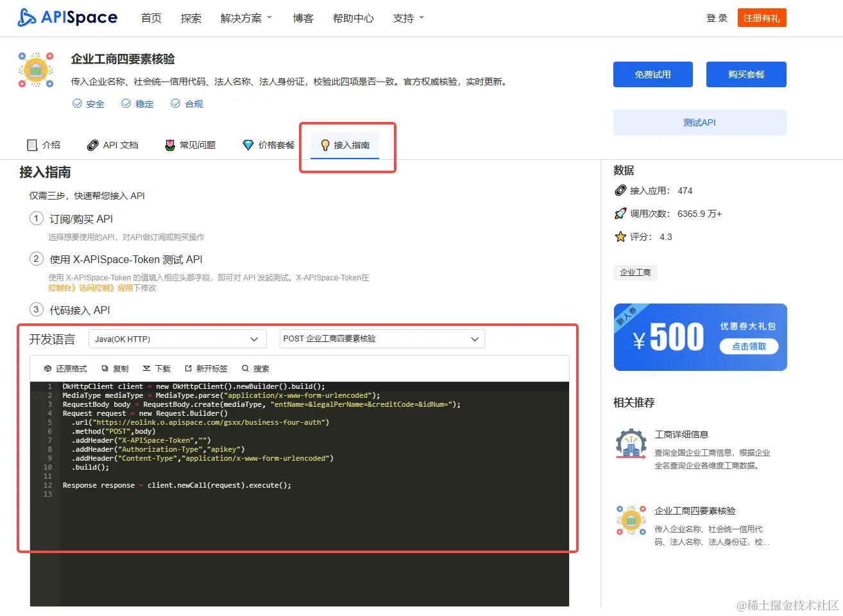The image size is (843, 616).
Task: Click the 工商详细信息 recommendation icon
Action: [631, 444]
